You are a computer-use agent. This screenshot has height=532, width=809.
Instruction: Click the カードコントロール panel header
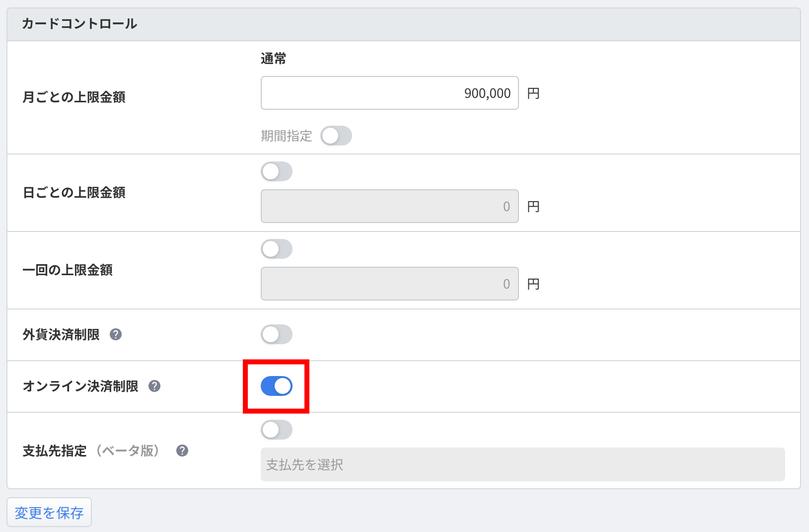coord(79,24)
